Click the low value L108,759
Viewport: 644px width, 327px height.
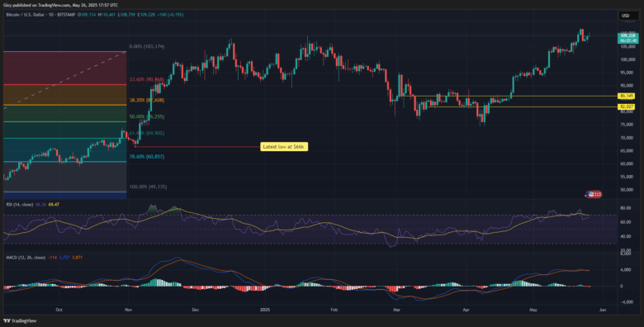coord(127,14)
